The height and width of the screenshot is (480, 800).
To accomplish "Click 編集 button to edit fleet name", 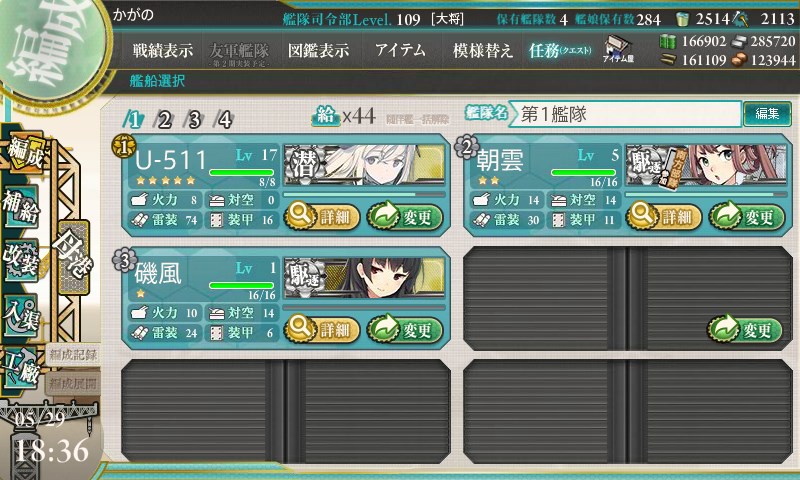I will tap(767, 114).
